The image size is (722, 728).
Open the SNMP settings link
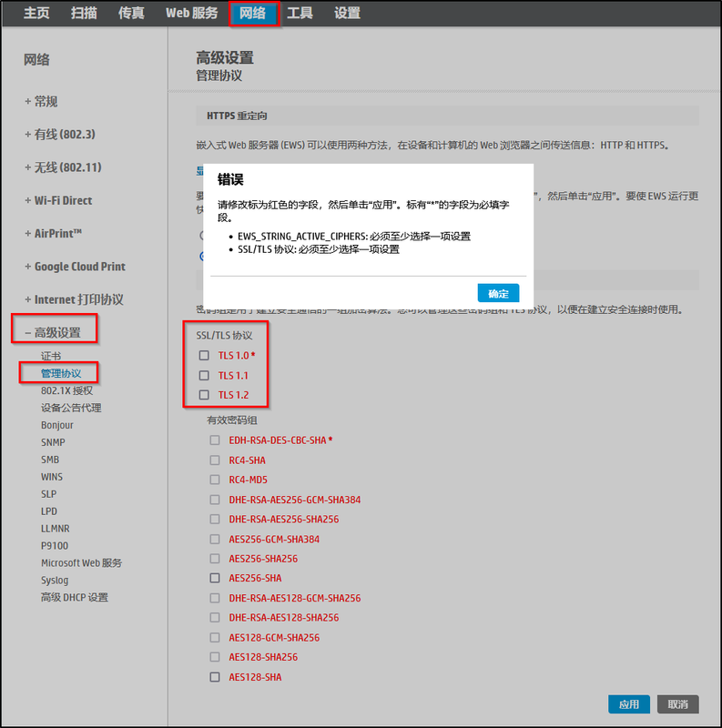pos(53,442)
